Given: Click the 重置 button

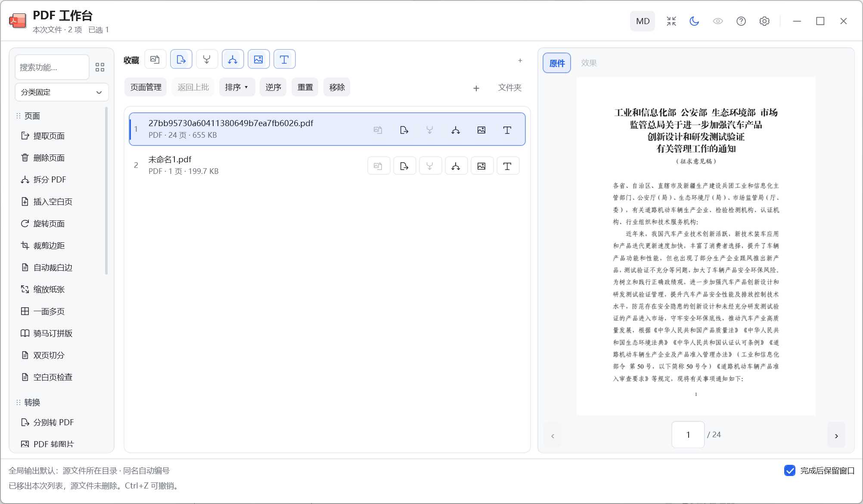Looking at the screenshot, I should (305, 87).
